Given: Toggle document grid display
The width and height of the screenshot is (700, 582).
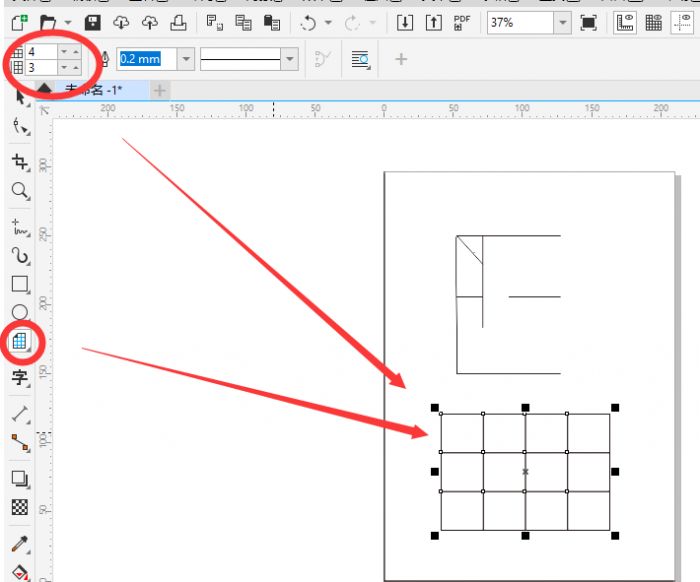Looking at the screenshot, I should (x=654, y=22).
